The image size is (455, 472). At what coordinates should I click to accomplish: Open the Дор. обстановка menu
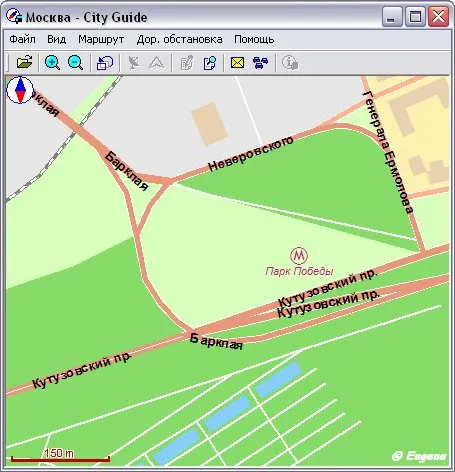[x=179, y=39]
